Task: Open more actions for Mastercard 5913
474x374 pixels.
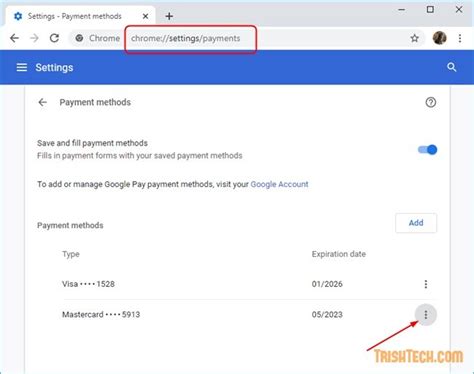Action: click(426, 314)
